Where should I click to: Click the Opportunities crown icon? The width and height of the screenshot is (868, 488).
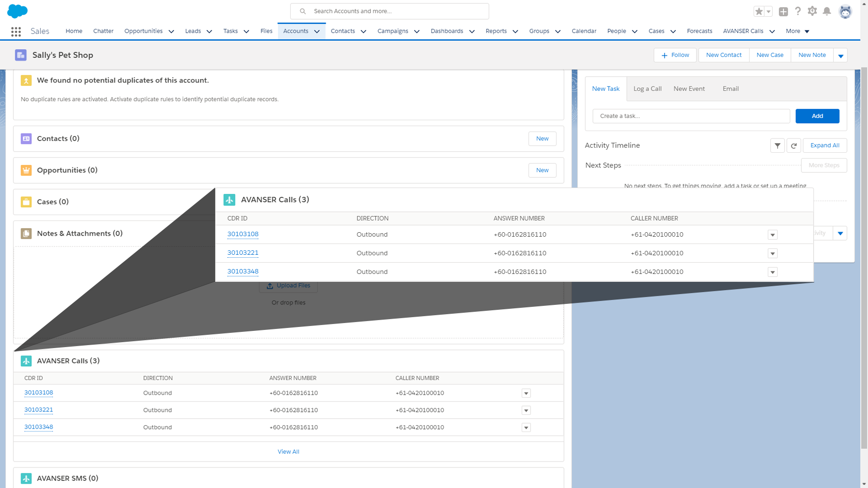(x=26, y=170)
